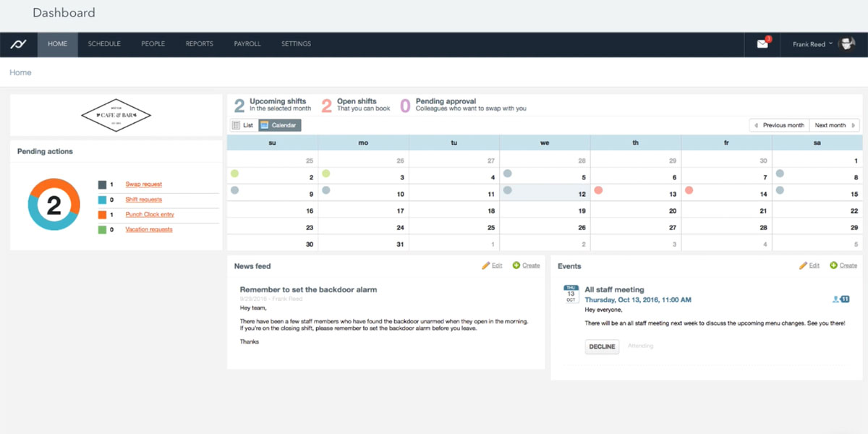Viewport: 868px width, 434px height.
Task: Go to Previous month
Action: (x=779, y=125)
